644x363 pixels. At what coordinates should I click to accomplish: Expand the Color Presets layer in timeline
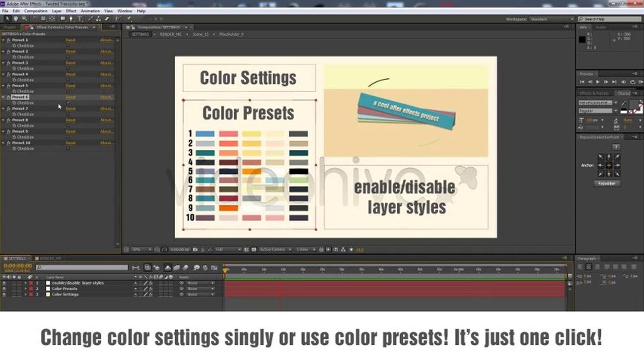(26, 288)
